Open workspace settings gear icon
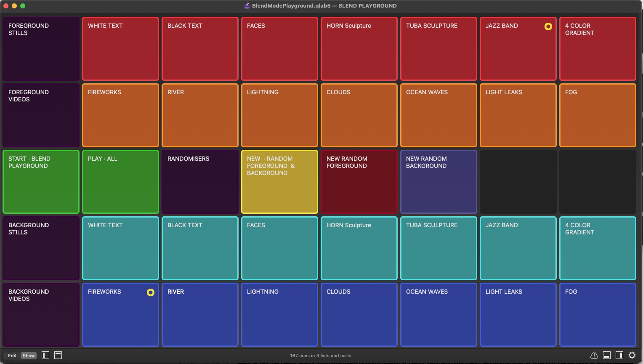The height and width of the screenshot is (364, 643). (632, 355)
